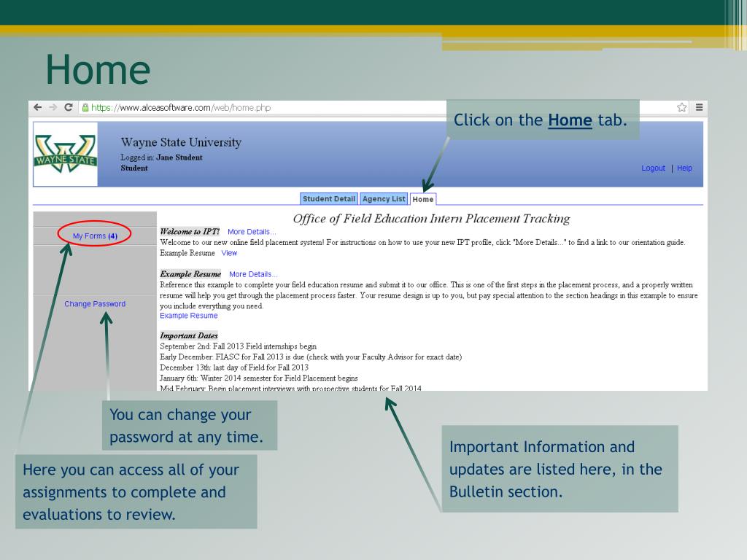Click the Home hyperlink in the callout
Viewport: 747px width, 560px height.
pos(570,120)
